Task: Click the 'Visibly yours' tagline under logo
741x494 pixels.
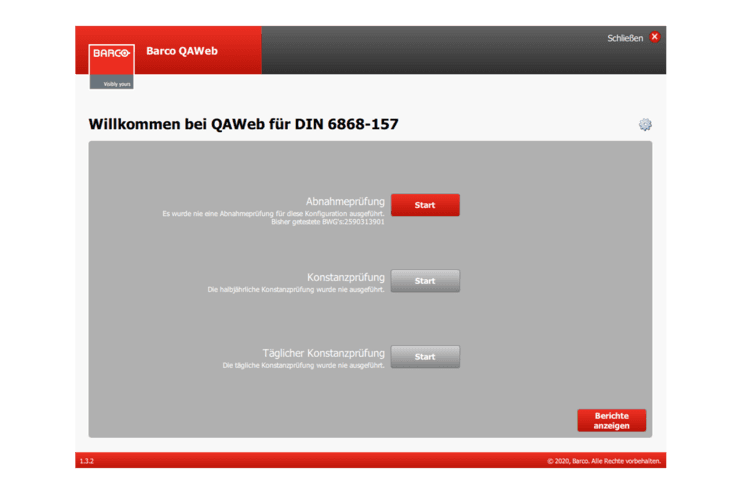Action: [111, 84]
